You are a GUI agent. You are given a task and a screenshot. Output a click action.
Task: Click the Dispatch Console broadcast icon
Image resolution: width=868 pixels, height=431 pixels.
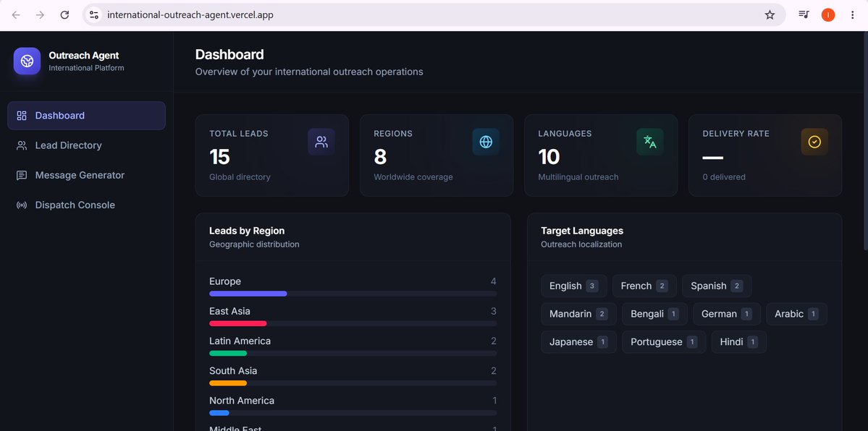pos(22,205)
